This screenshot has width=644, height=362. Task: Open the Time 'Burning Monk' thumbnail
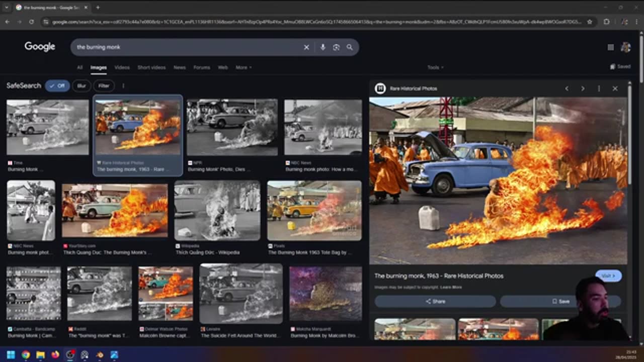tap(47, 127)
